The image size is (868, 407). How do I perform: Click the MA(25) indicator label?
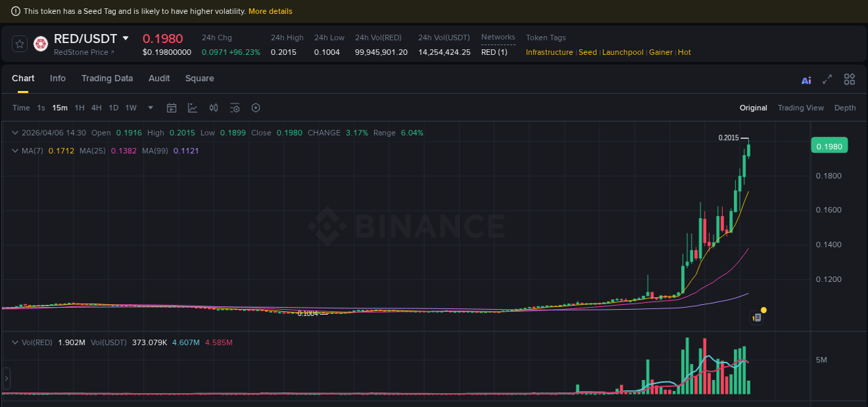coord(92,151)
